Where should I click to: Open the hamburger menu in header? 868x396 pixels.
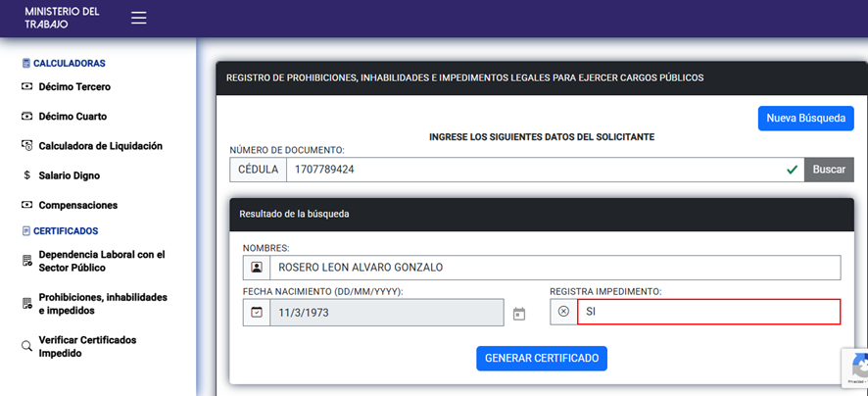click(x=139, y=18)
